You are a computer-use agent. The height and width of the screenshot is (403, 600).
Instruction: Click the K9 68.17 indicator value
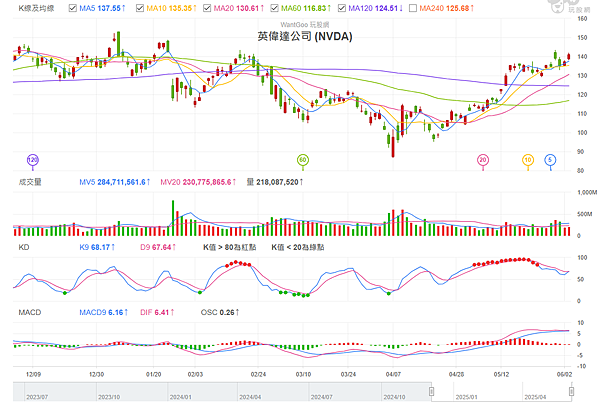click(97, 247)
